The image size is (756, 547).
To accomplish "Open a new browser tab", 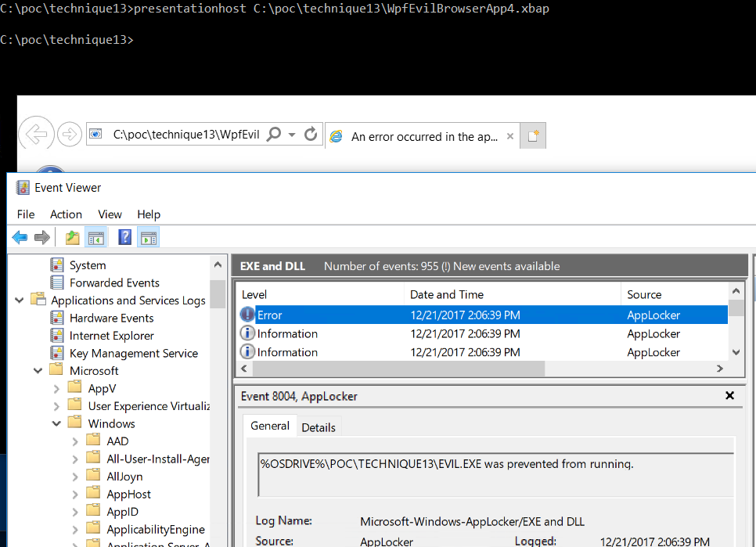I will coord(533,136).
